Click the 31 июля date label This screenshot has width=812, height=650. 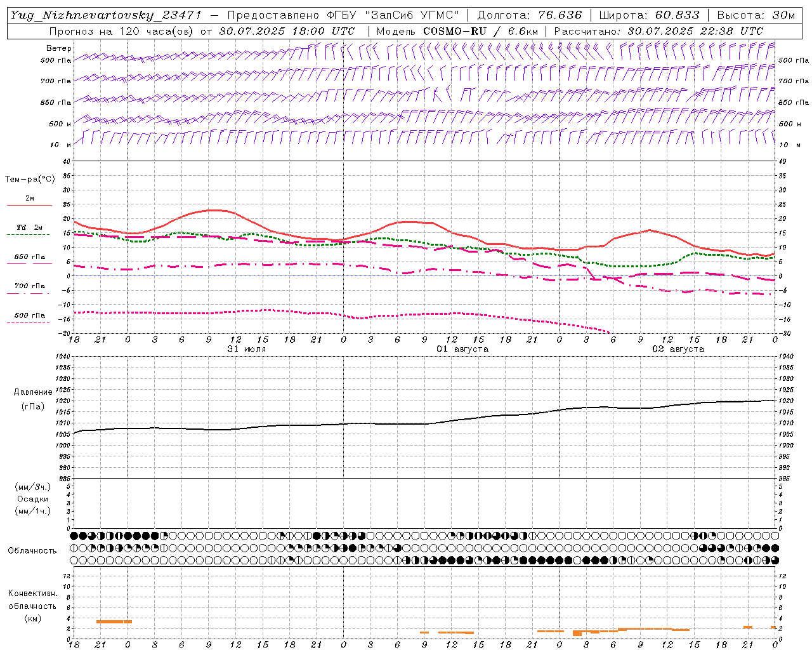[247, 349]
